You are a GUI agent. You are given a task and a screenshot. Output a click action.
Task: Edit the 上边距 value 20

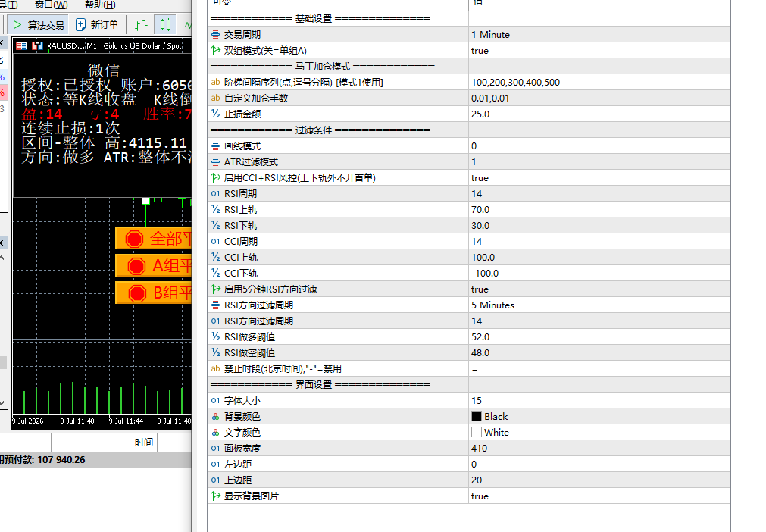pyautogui.click(x=599, y=480)
